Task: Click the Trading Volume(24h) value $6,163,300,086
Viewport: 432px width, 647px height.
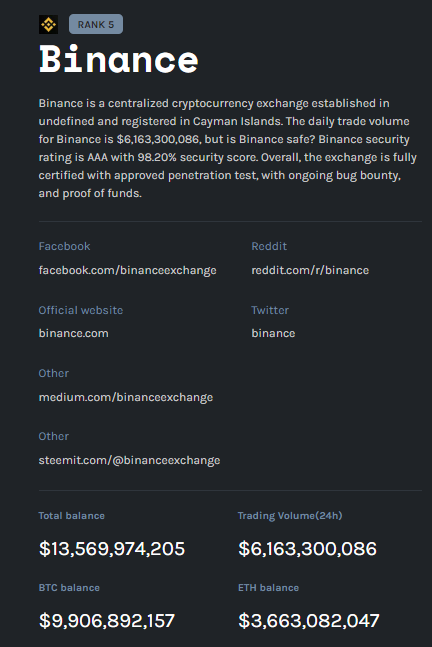Action: point(307,549)
